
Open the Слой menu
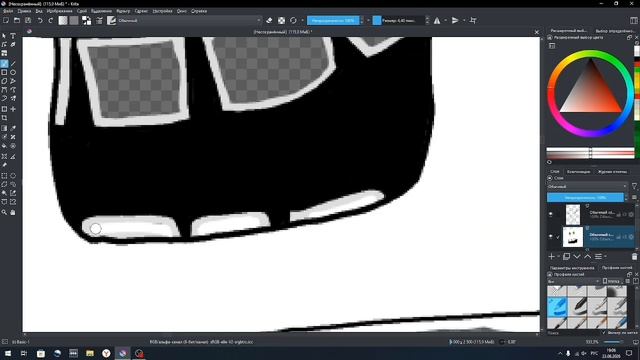(82, 11)
